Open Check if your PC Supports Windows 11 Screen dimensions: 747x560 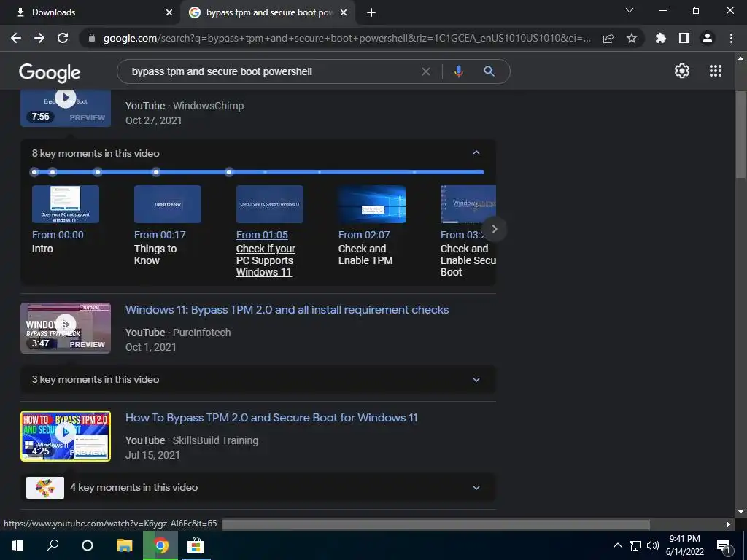(x=266, y=260)
